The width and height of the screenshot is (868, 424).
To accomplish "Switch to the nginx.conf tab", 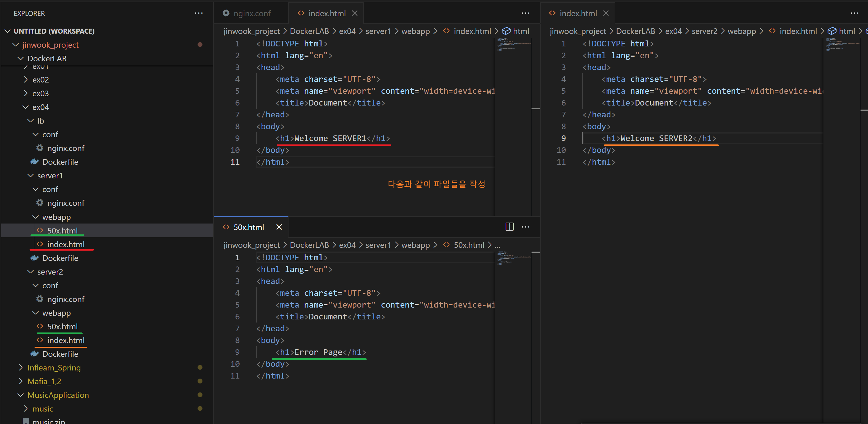I will [251, 13].
